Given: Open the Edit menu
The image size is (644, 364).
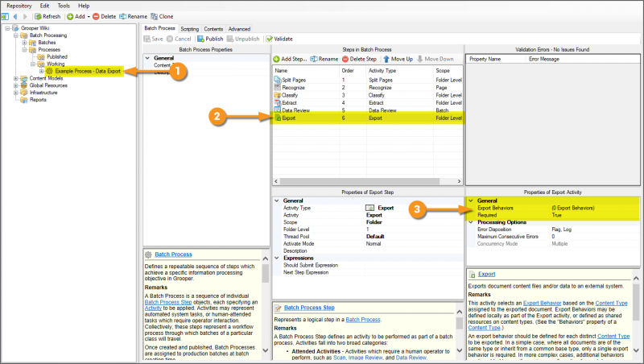Looking at the screenshot, I should click(45, 6).
